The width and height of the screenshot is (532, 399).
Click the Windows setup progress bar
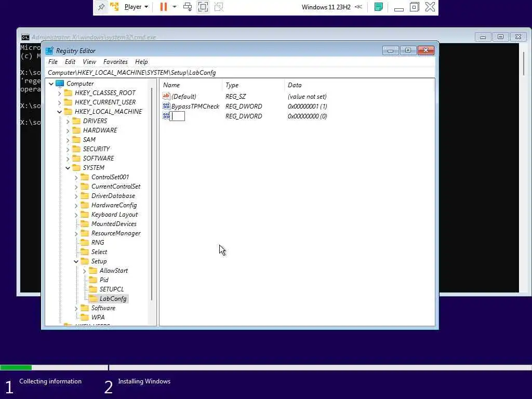click(x=266, y=367)
